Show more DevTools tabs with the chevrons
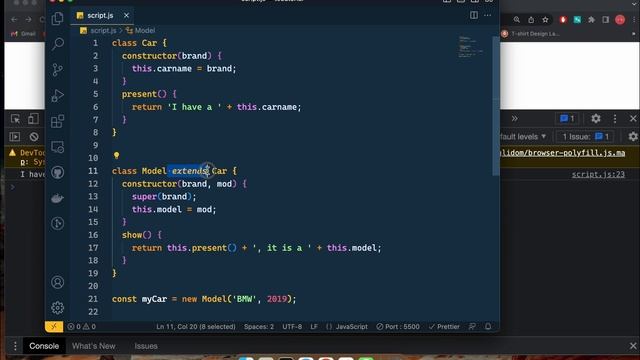 515,119
